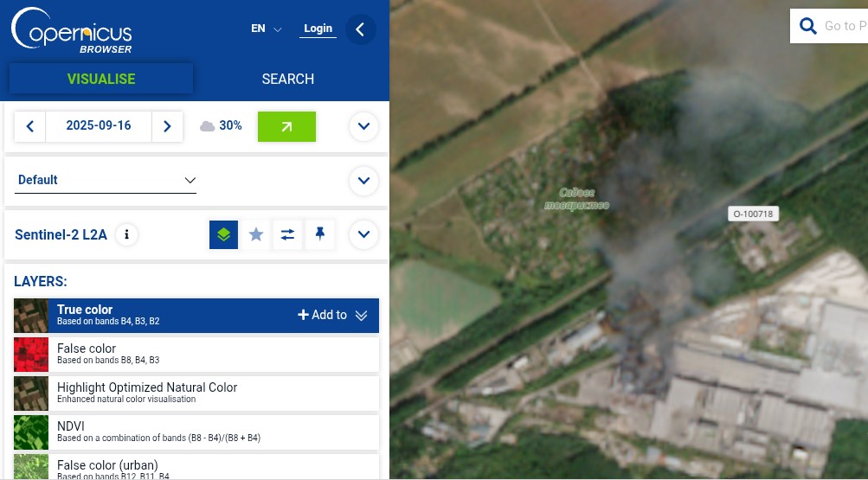Click the date field 2025-09-16
This screenshot has height=480, width=868.
click(x=99, y=126)
